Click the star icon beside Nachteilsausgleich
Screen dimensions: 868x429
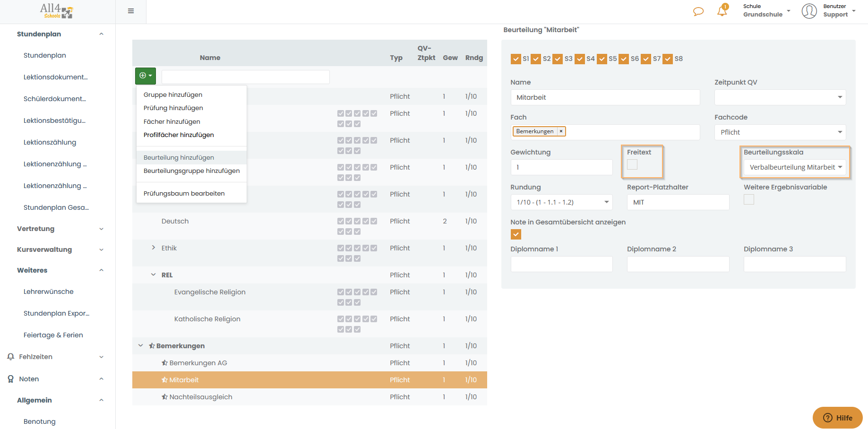pos(164,397)
